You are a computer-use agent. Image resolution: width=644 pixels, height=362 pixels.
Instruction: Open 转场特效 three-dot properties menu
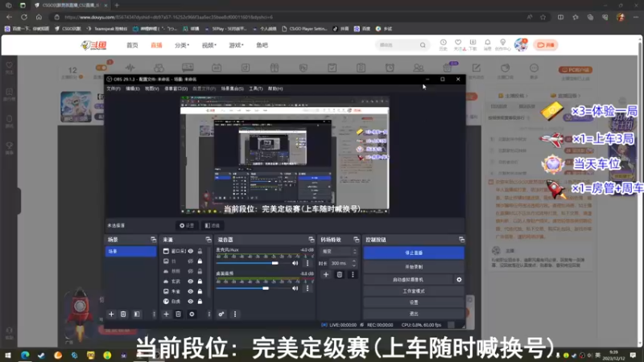(x=353, y=274)
